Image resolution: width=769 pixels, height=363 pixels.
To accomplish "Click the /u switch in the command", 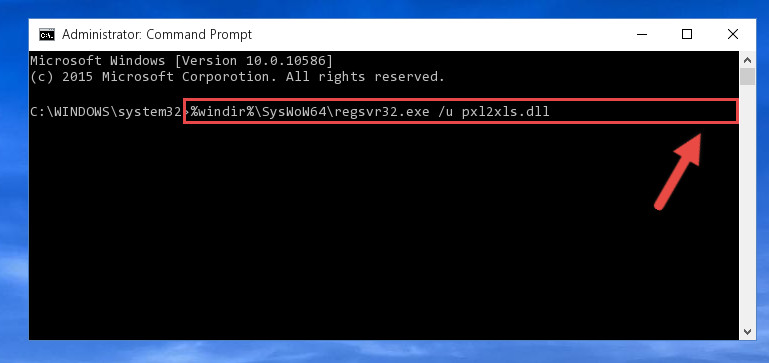I will click(445, 112).
